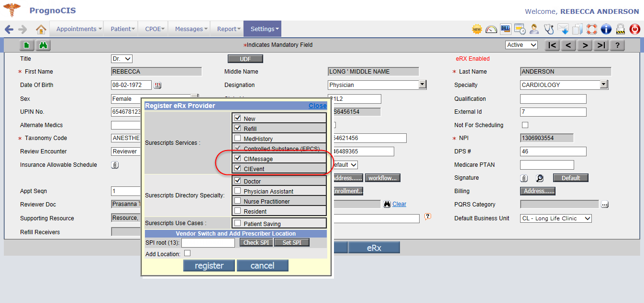Open the documents folder icon

click(x=577, y=29)
